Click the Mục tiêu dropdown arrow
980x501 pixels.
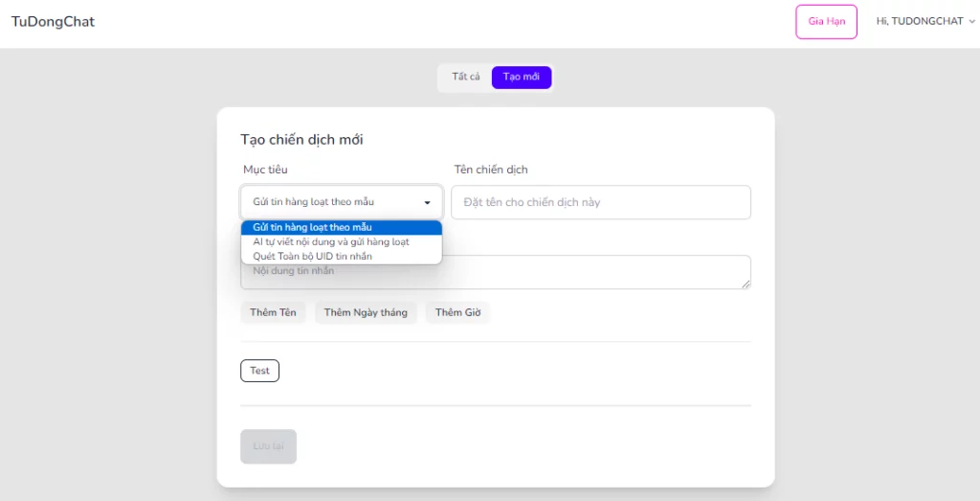click(x=428, y=203)
